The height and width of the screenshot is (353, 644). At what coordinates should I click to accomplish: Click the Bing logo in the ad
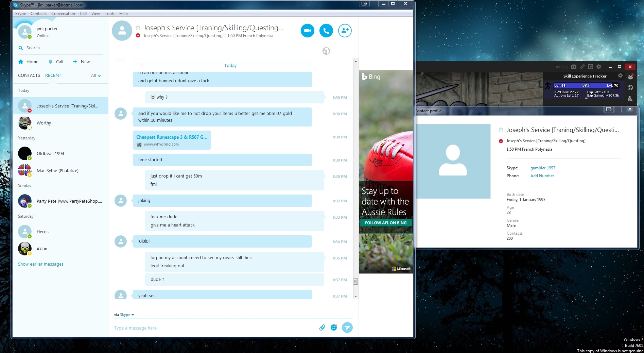[x=371, y=77]
